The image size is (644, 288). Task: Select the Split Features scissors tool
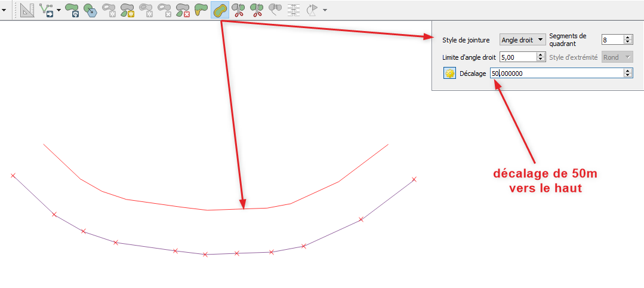(238, 10)
